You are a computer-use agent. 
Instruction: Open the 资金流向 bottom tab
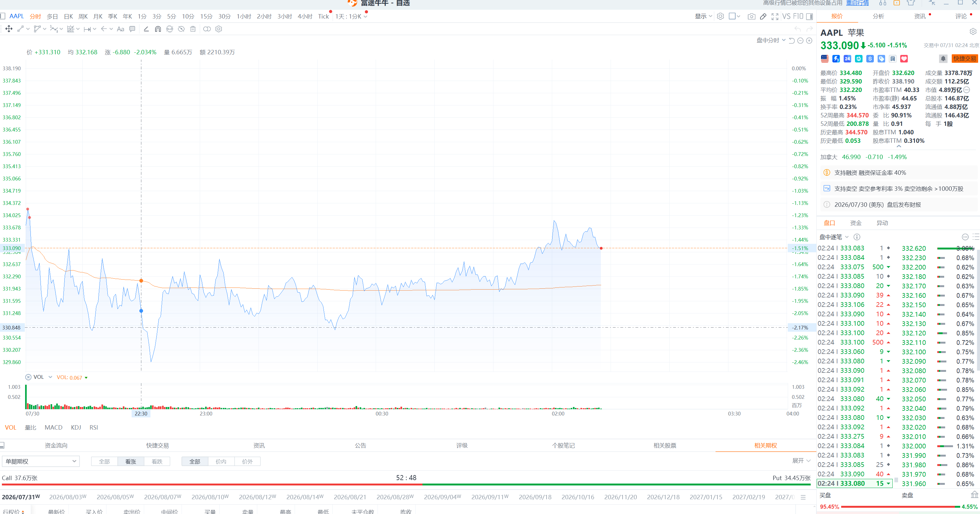56,446
